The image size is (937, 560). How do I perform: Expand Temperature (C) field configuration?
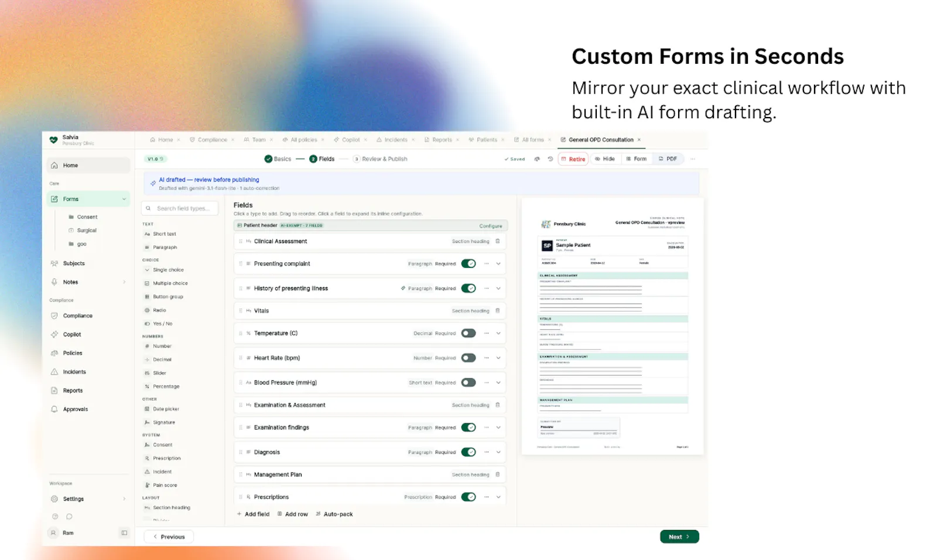pyautogui.click(x=498, y=334)
